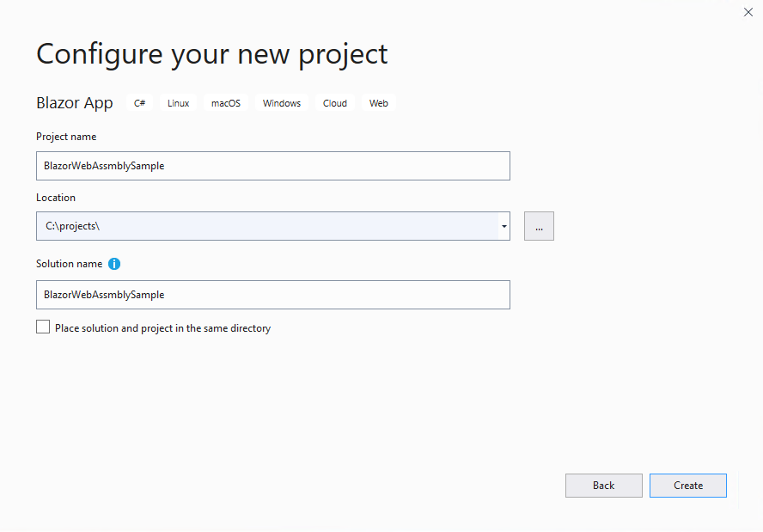This screenshot has height=532, width=763.
Task: Expand the Location dropdown arrow
Action: click(x=504, y=226)
